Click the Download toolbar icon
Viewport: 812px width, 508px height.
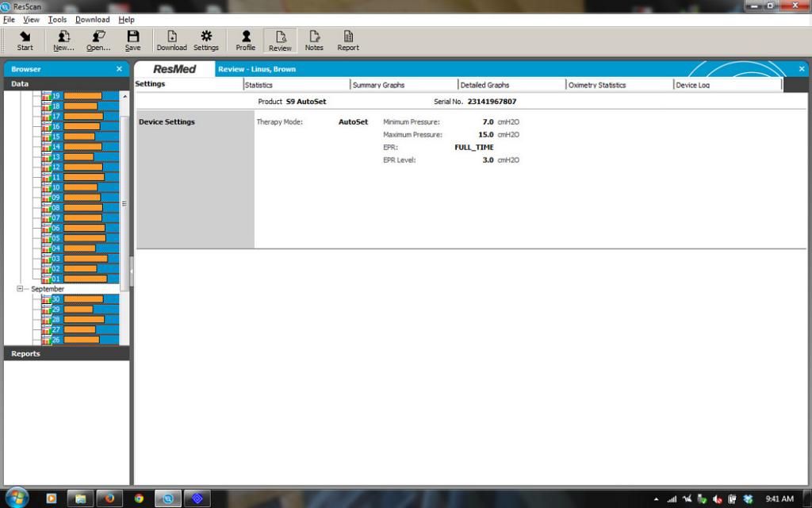tap(171, 40)
